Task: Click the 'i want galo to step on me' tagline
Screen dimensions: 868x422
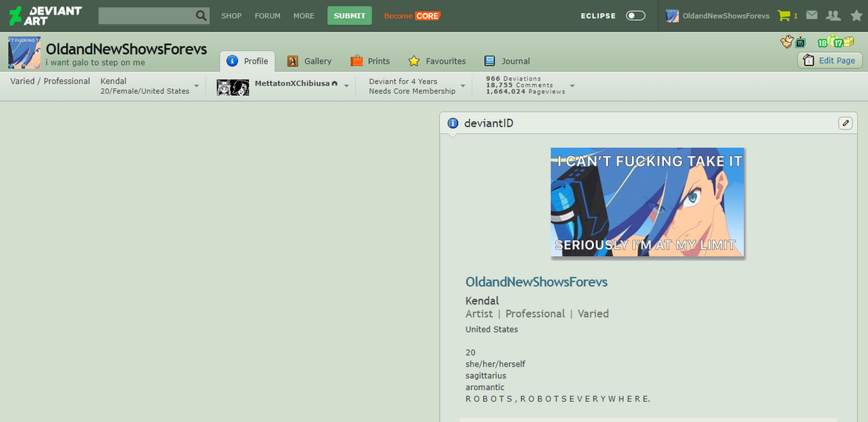Action: coord(96,63)
